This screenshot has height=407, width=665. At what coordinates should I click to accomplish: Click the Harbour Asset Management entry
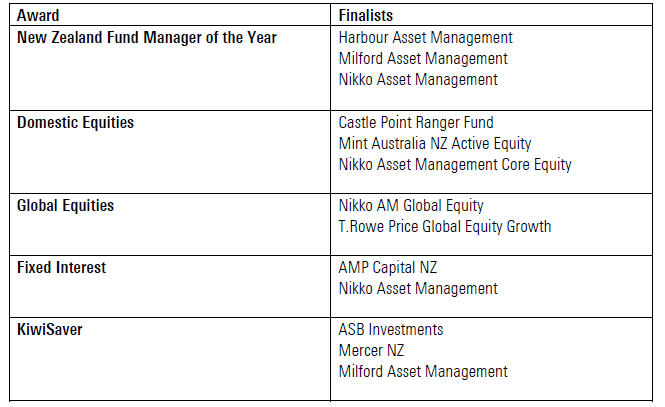[x=425, y=38]
